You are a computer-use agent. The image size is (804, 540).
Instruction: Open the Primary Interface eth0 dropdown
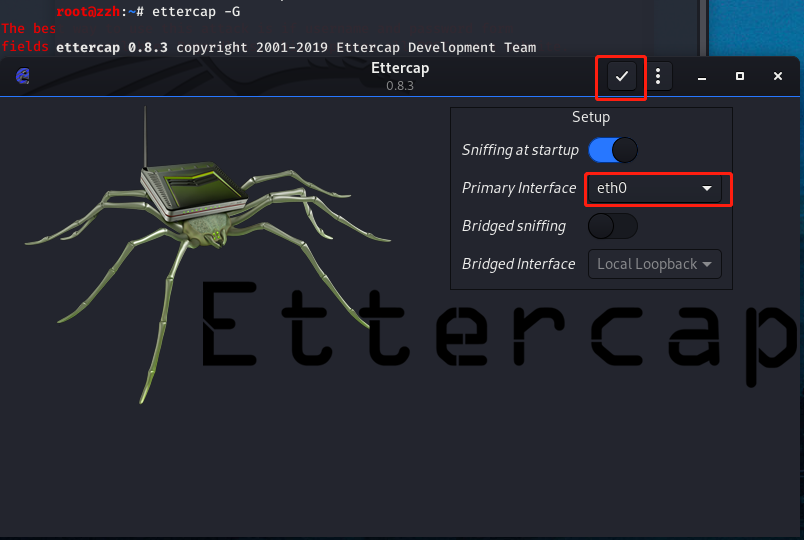(x=654, y=188)
